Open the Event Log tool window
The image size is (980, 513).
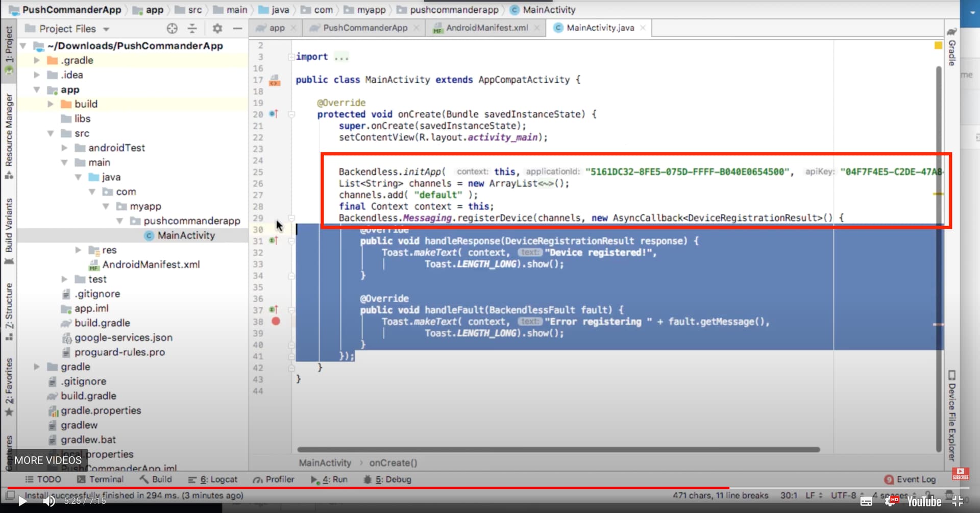tap(910, 479)
